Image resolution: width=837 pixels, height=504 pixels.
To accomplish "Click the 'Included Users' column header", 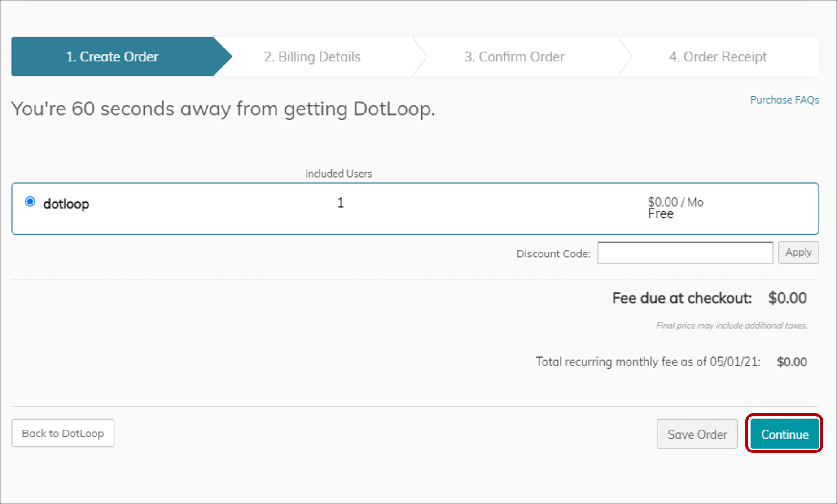I will click(339, 174).
